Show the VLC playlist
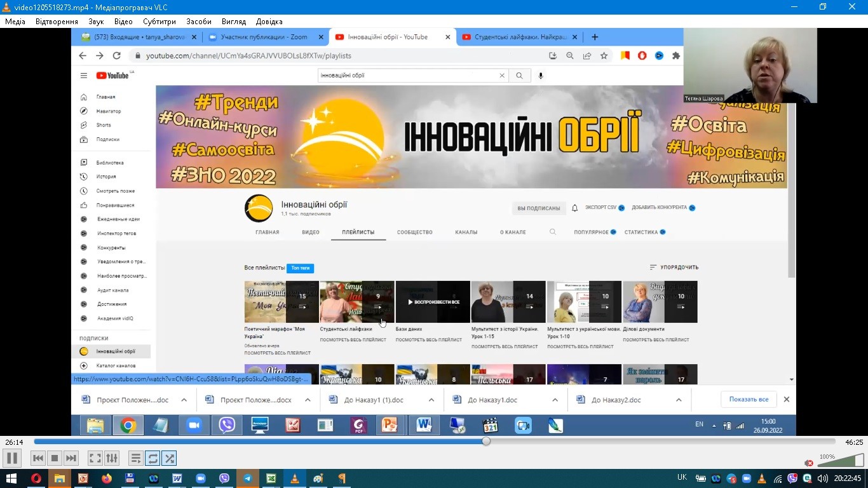 tap(136, 458)
